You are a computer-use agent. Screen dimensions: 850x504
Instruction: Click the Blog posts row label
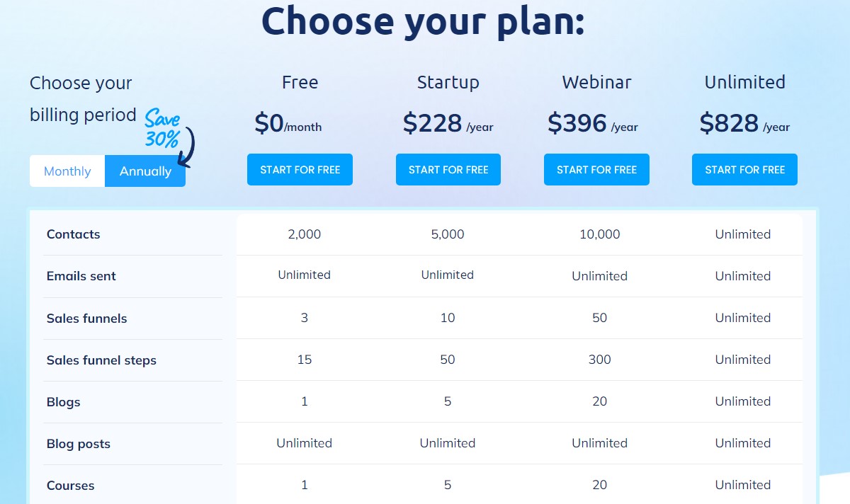pos(79,444)
